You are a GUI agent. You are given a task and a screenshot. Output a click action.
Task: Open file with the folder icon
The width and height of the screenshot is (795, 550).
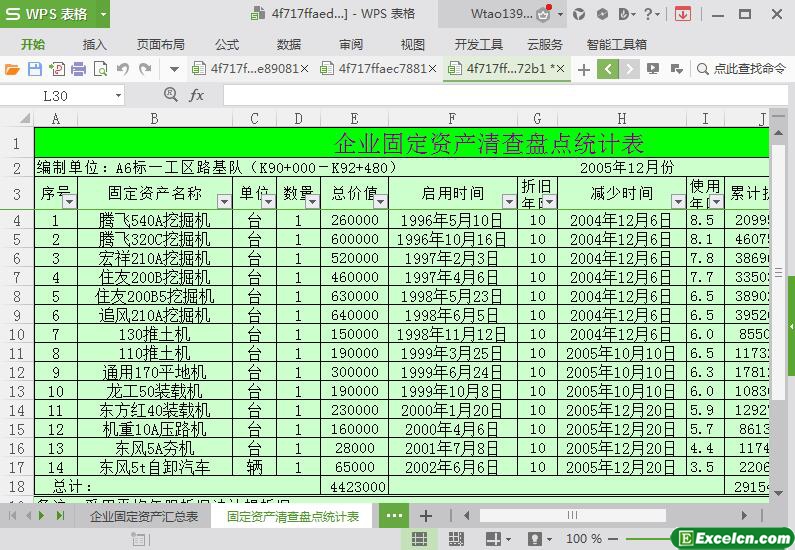click(12, 69)
